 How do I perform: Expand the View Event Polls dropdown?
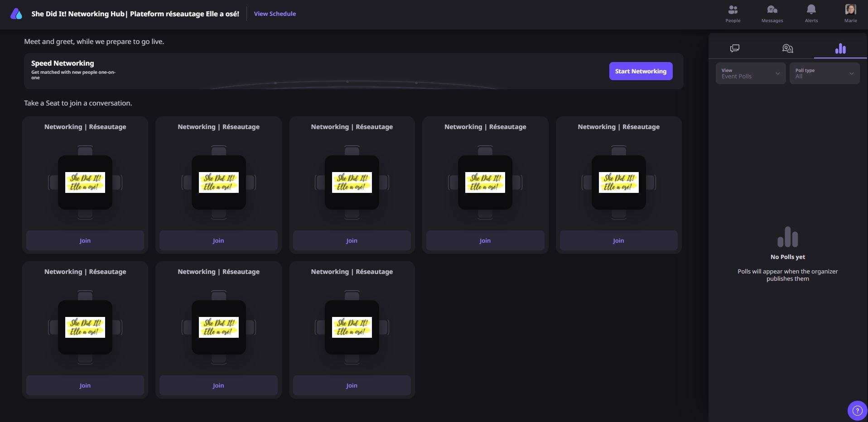pos(750,73)
